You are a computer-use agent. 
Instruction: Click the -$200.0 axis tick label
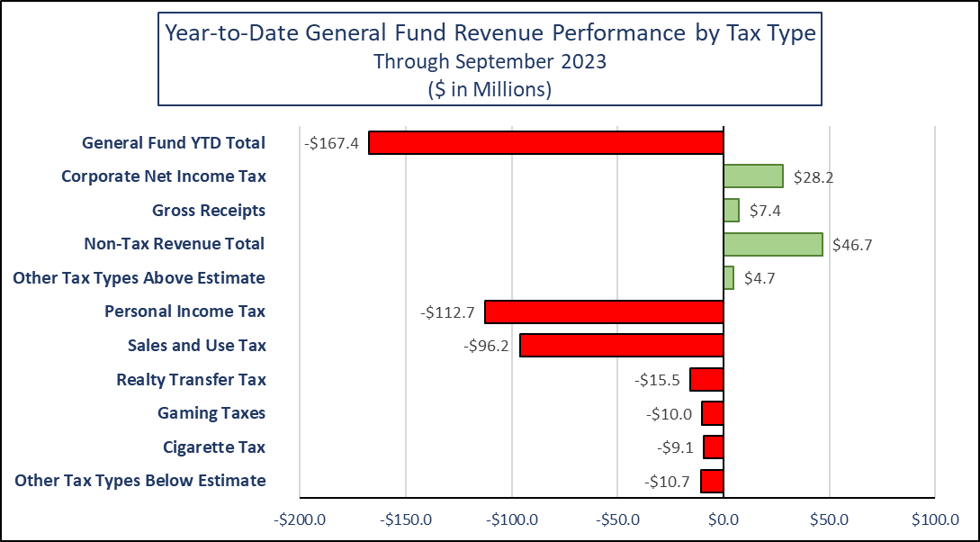[x=300, y=520]
